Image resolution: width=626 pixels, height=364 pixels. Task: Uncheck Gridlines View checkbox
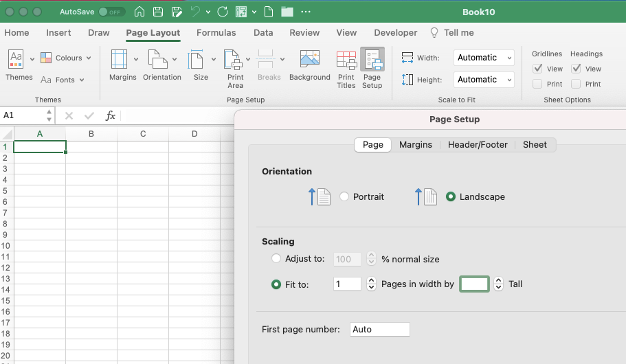coord(537,69)
